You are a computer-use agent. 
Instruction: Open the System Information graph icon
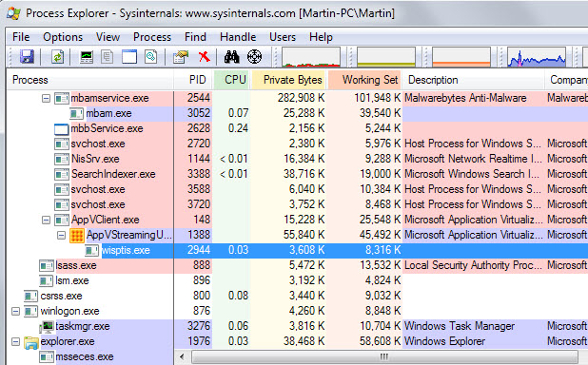pos(87,57)
